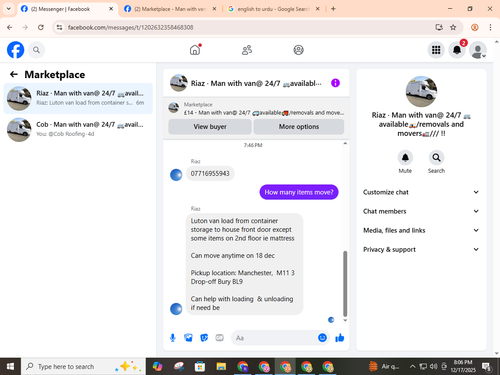Open conversation information purple icon
The image size is (500, 375).
click(x=335, y=83)
